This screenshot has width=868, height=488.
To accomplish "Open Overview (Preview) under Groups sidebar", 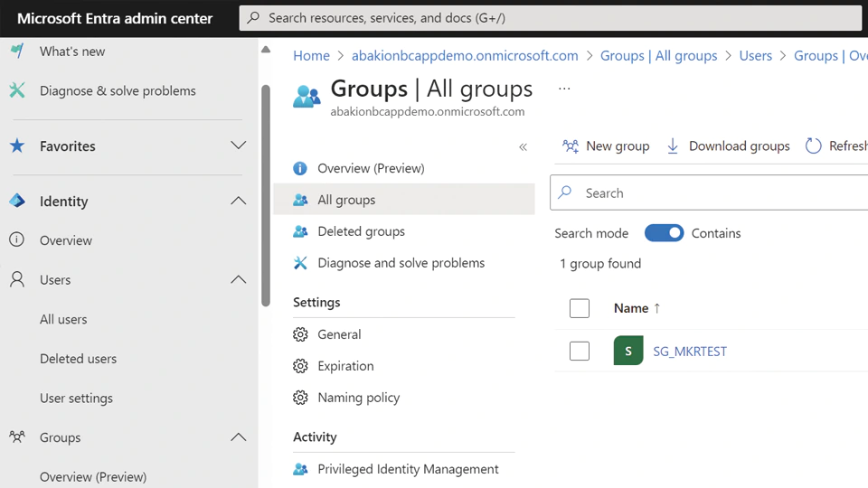I will pos(93,476).
